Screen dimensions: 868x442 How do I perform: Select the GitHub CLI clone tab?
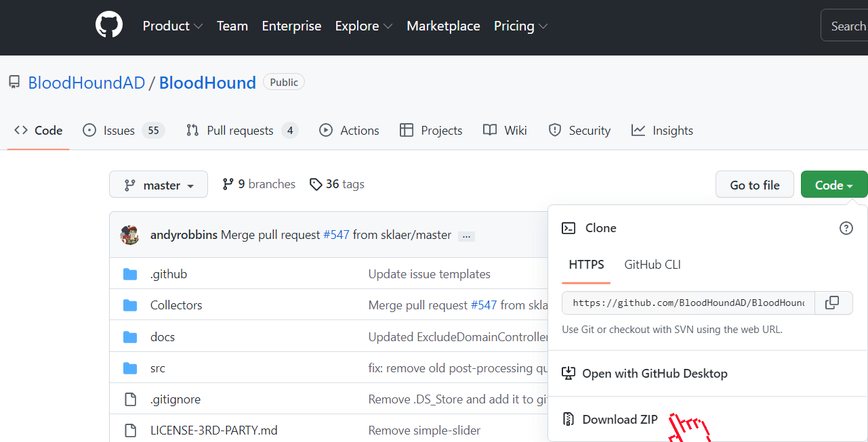tap(653, 265)
